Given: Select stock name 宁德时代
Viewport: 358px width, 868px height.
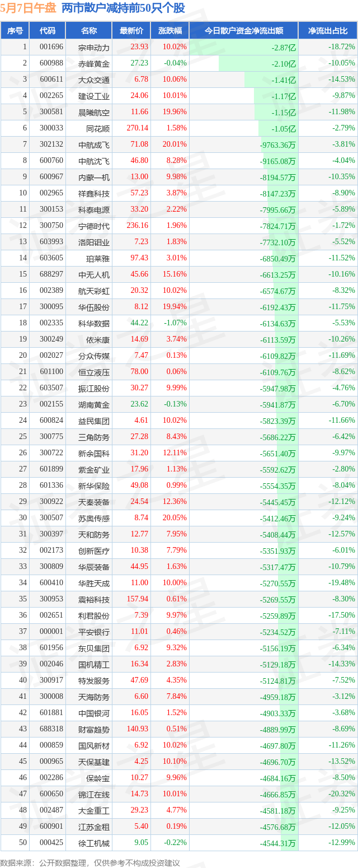Looking at the screenshot, I should pyautogui.click(x=94, y=226).
